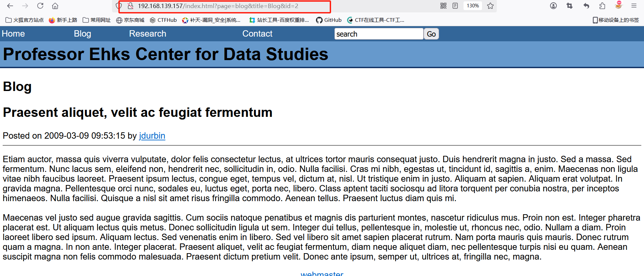Open the 火狐官方站点 bookmark folder

coord(25,20)
